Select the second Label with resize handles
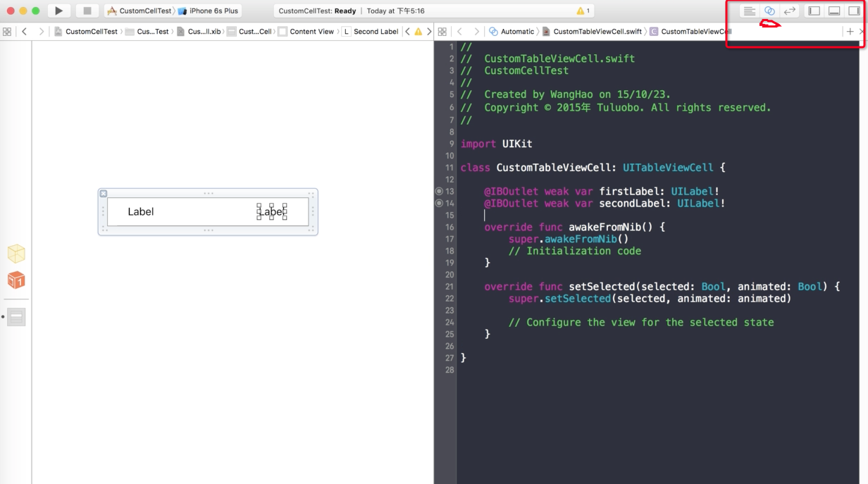 (x=271, y=211)
